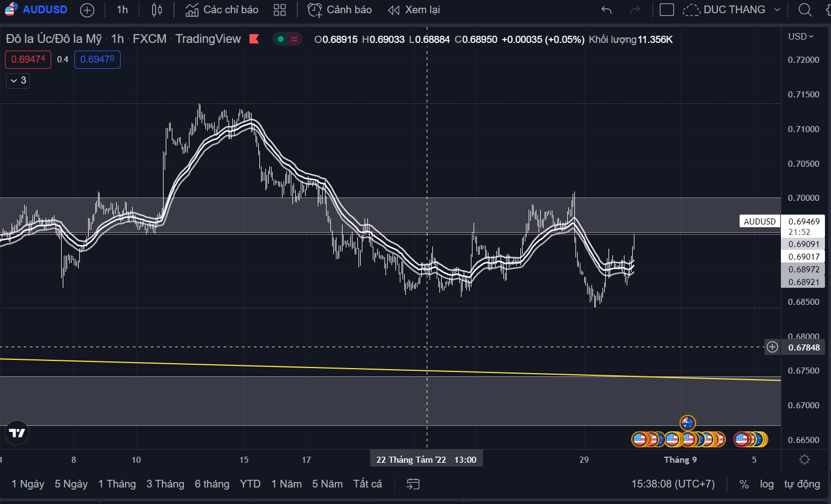Click the 0.69469 last price label
The height and width of the screenshot is (504, 831).
pyautogui.click(x=803, y=221)
